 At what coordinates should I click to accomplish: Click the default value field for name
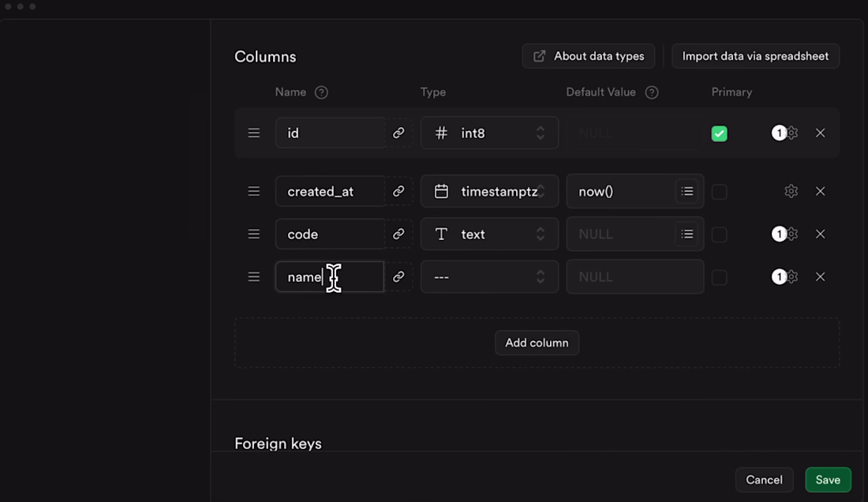click(634, 277)
